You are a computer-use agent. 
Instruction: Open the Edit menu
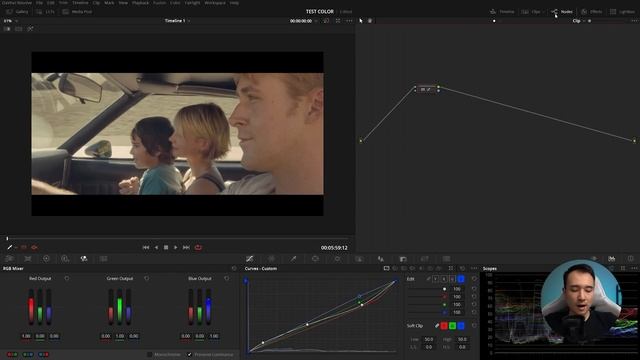(x=51, y=3)
